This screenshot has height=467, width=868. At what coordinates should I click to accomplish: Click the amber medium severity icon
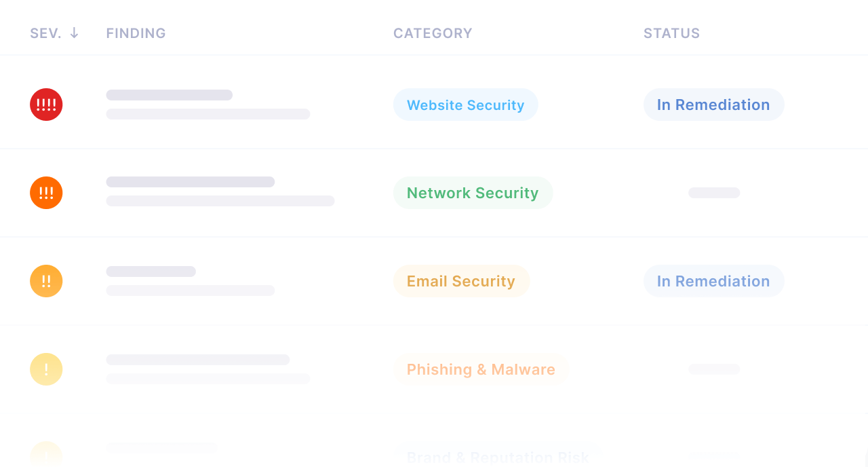point(46,281)
